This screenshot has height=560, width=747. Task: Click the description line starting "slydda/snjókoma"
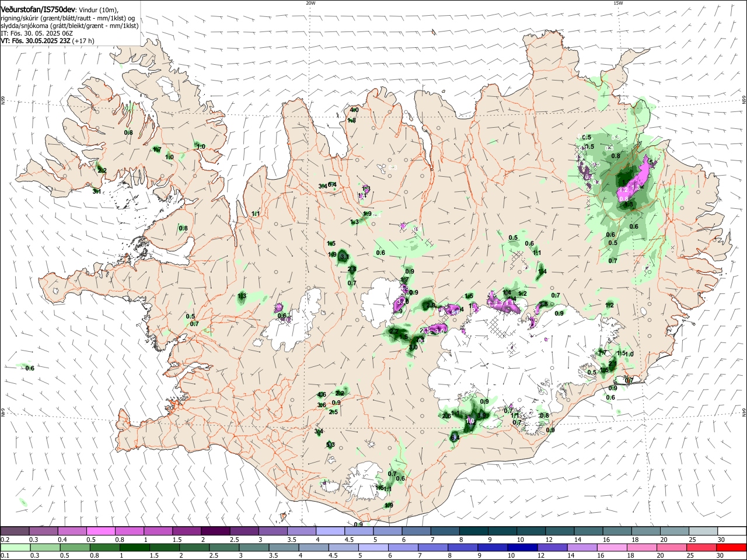pos(69,26)
